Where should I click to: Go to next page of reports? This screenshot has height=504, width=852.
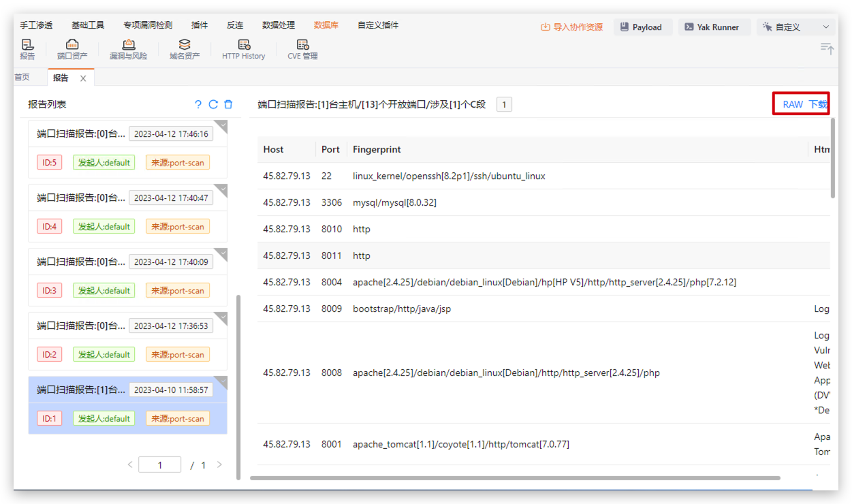219,464
